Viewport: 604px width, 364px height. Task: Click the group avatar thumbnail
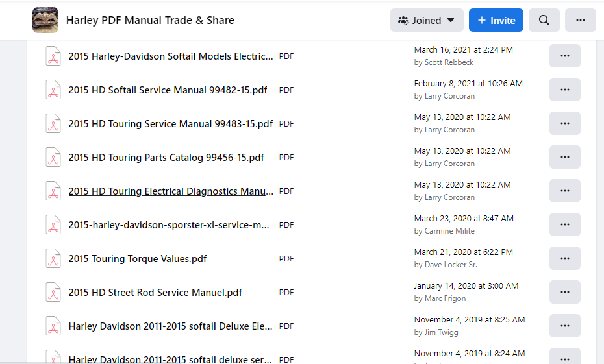[45, 20]
